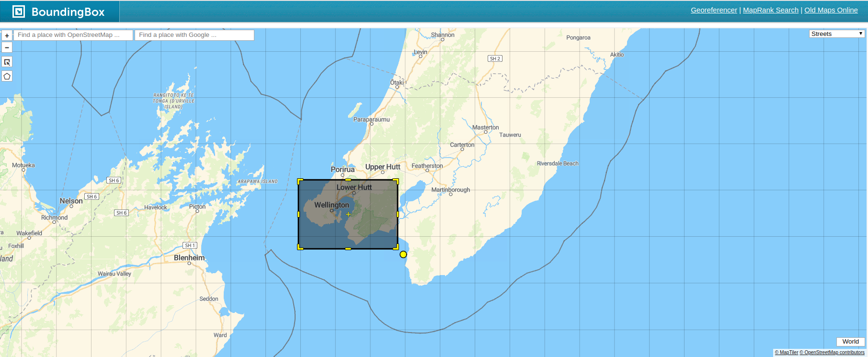Click the top-left corner handle of the box
The width and height of the screenshot is (868, 357).
pyautogui.click(x=300, y=181)
